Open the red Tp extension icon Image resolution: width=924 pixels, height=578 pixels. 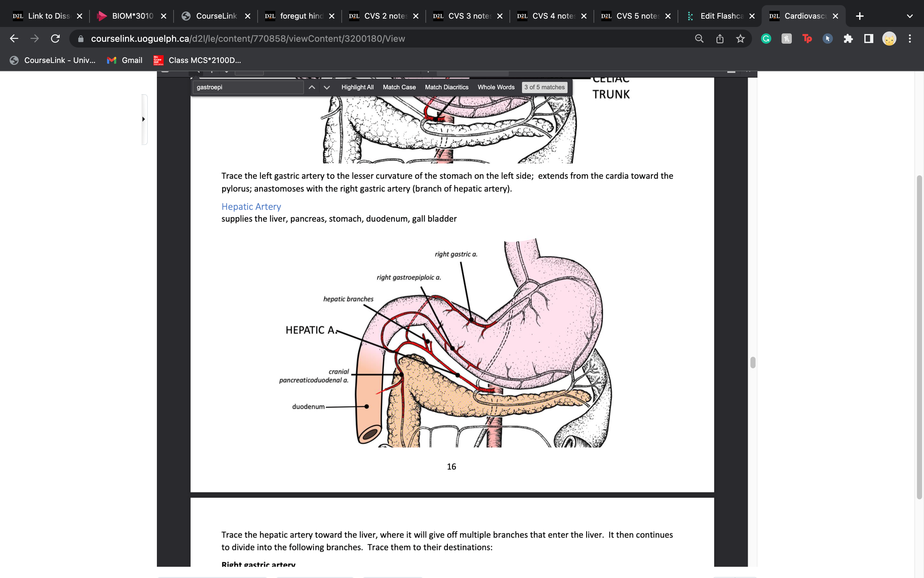(x=807, y=39)
